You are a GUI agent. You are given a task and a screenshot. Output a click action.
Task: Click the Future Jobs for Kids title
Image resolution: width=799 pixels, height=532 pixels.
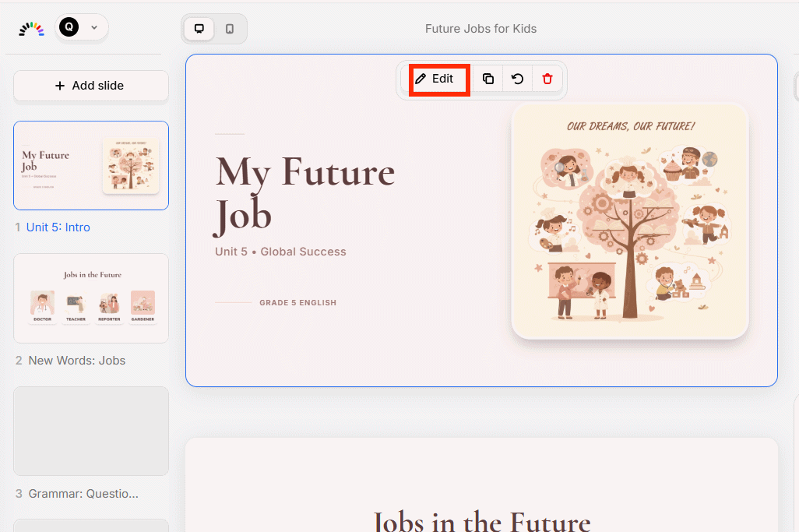(x=480, y=29)
